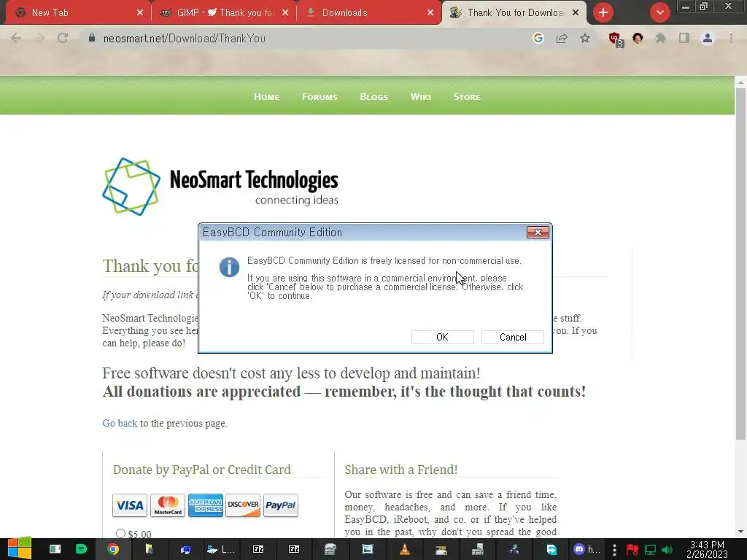Close the New Tab browser tab
The image size is (747, 560).
139,13
